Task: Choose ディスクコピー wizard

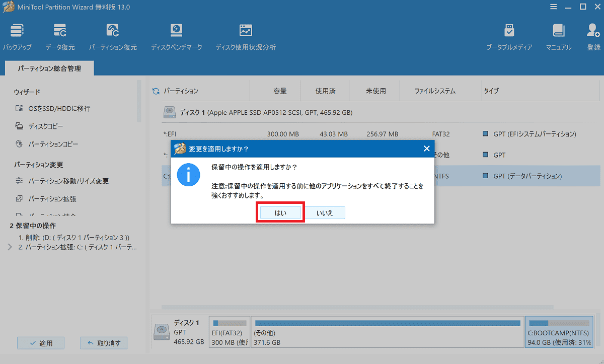Action: click(x=39, y=126)
